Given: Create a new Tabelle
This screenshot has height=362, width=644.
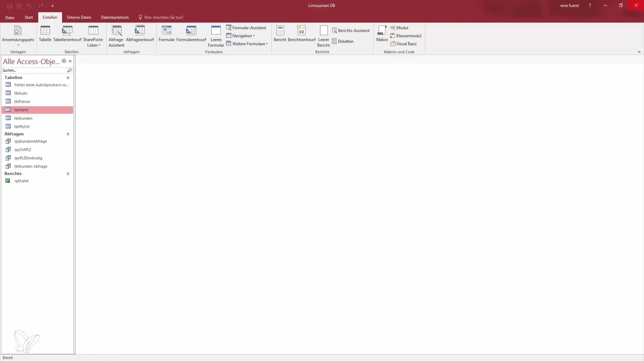Looking at the screenshot, I should [45, 34].
